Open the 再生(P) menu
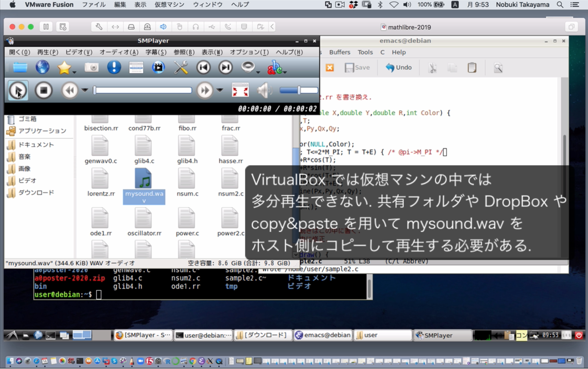The width and height of the screenshot is (588, 369). coord(48,52)
